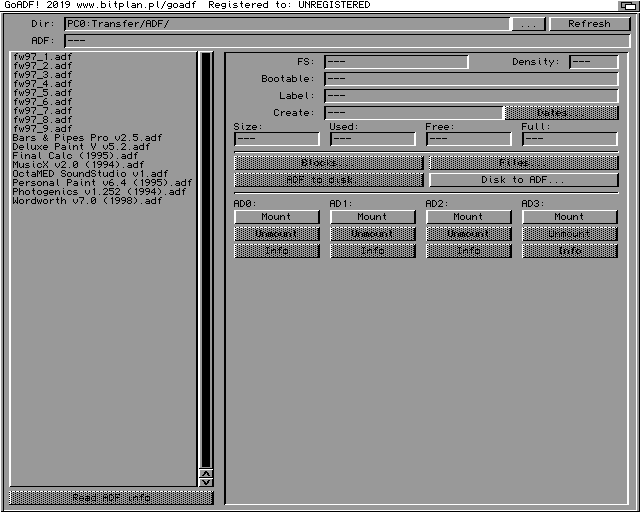Click the Free value field
640x512 pixels.
pyautogui.click(x=469, y=139)
